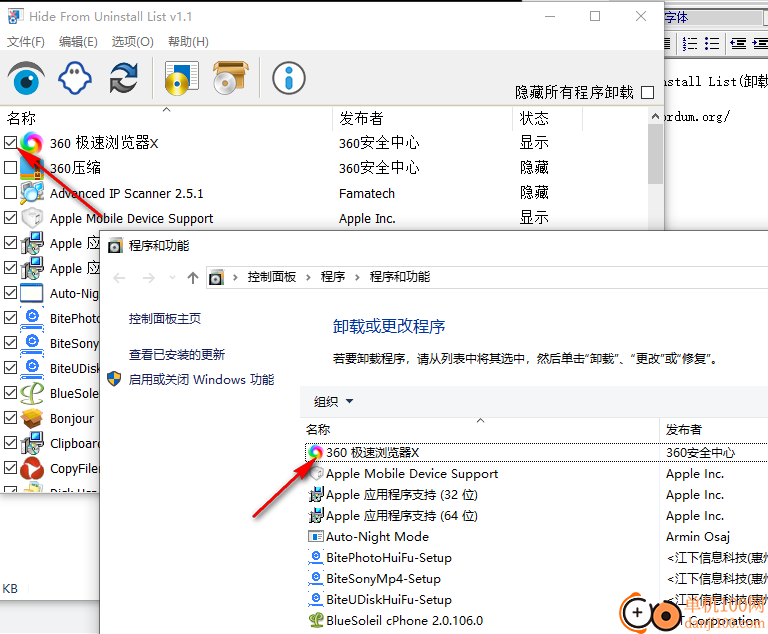Click the Apple Mobile Device Support icon in Hide list
This screenshot has width=768, height=634.
(32, 218)
